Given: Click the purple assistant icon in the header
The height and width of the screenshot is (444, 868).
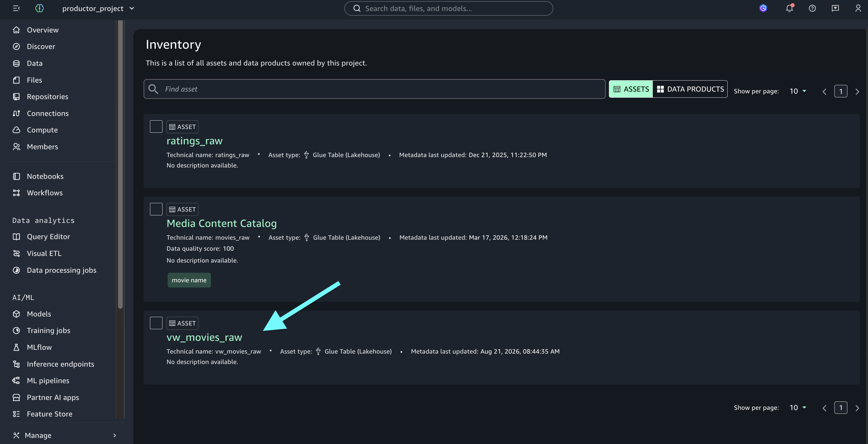Looking at the screenshot, I should coord(763,8).
